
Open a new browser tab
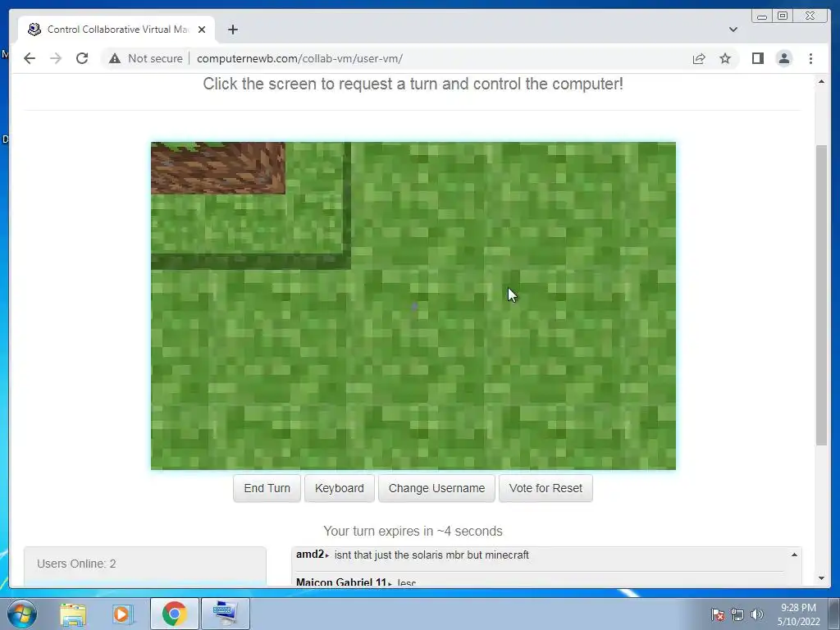click(x=232, y=30)
